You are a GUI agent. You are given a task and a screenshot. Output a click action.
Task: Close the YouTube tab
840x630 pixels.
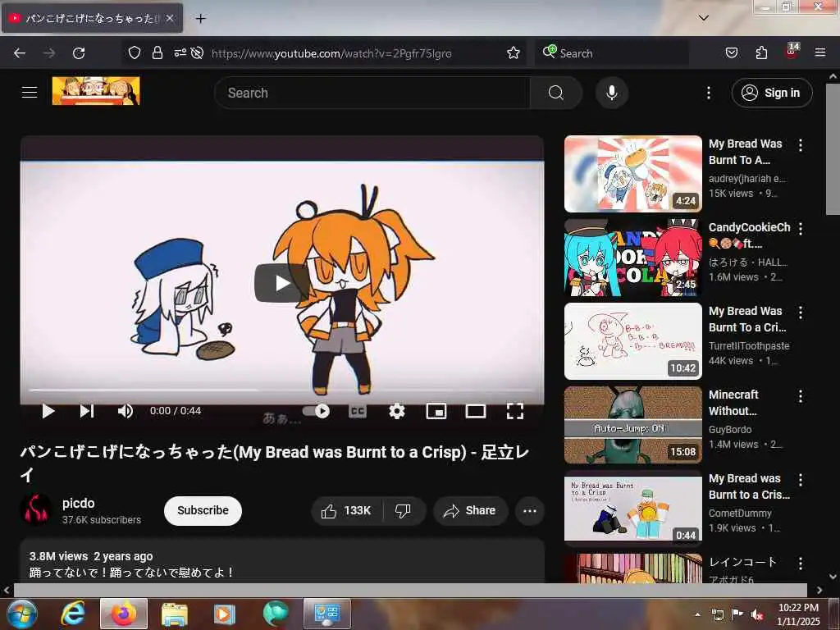[x=169, y=18]
